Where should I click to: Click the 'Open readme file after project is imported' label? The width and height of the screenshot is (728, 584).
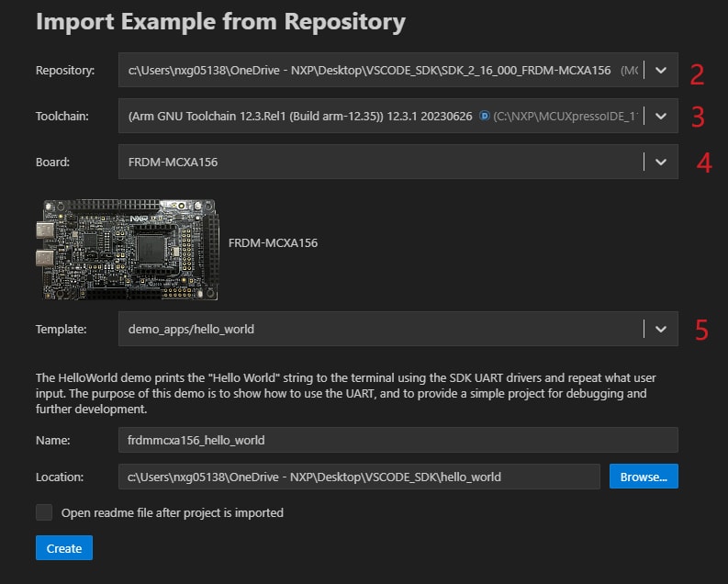(x=172, y=512)
